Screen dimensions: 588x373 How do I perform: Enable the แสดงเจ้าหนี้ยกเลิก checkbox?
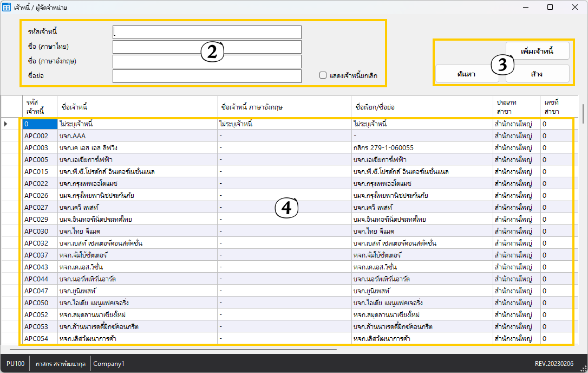tap(323, 76)
